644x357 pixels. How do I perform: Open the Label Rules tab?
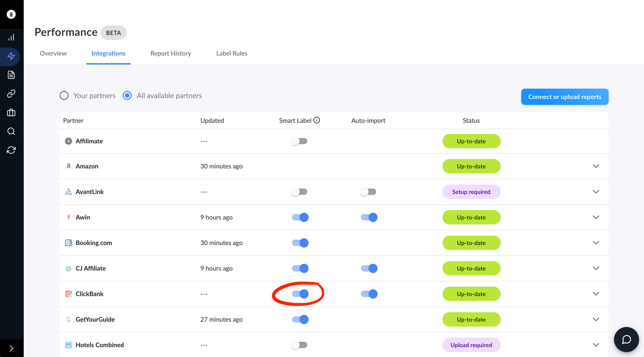pos(232,53)
